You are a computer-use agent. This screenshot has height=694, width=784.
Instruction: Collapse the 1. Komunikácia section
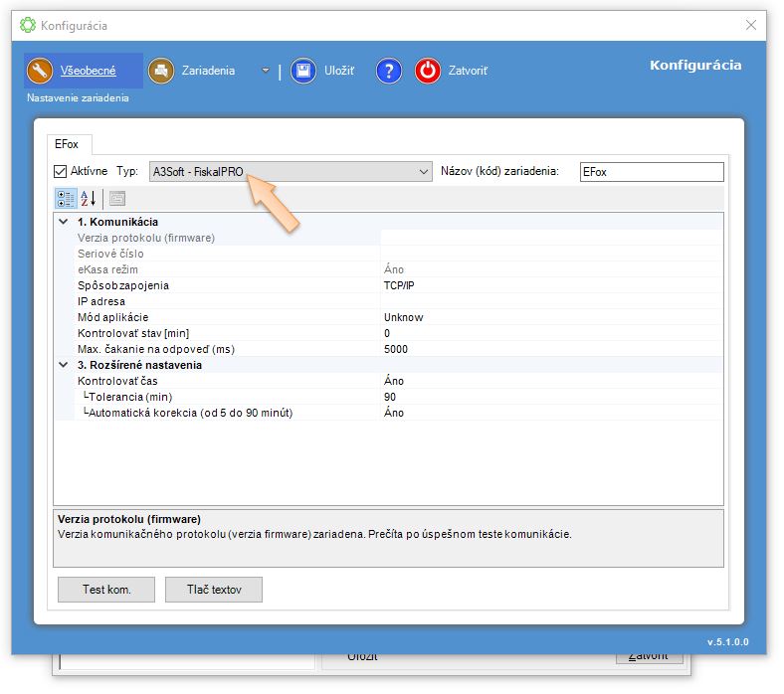pos(64,222)
